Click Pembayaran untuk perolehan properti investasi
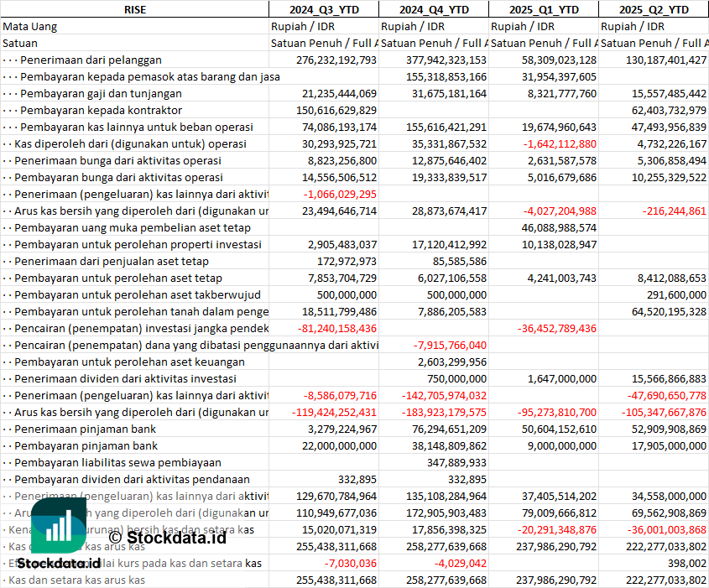 138,244
